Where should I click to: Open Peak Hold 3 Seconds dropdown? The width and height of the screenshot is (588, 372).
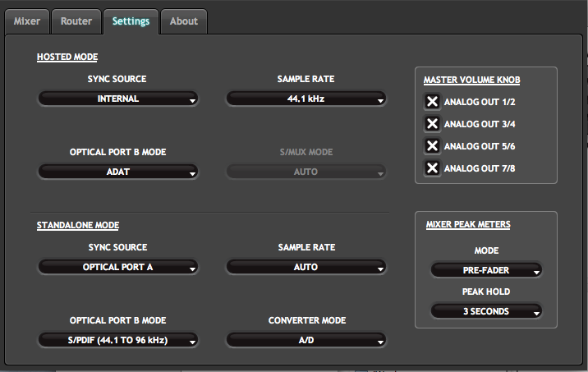coord(486,311)
